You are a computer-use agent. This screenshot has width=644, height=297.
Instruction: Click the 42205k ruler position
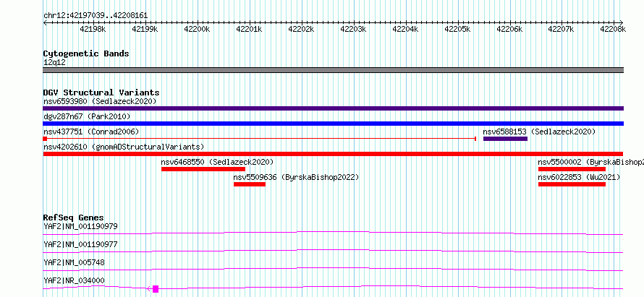coord(457,29)
